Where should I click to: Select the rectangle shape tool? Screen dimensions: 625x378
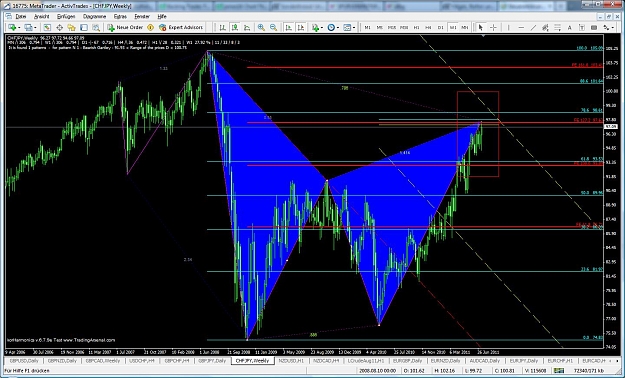(594, 28)
